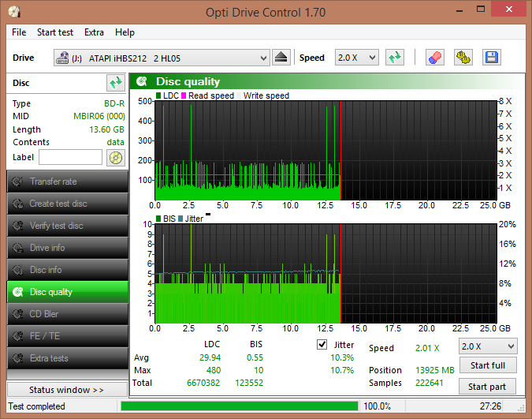
Task: Open the File menu
Action: 19,32
